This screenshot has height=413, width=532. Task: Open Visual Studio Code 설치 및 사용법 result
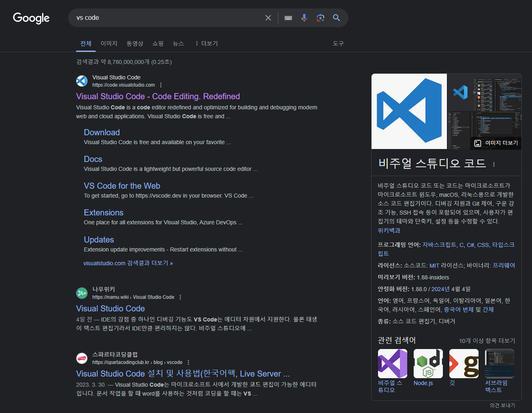pos(183,374)
